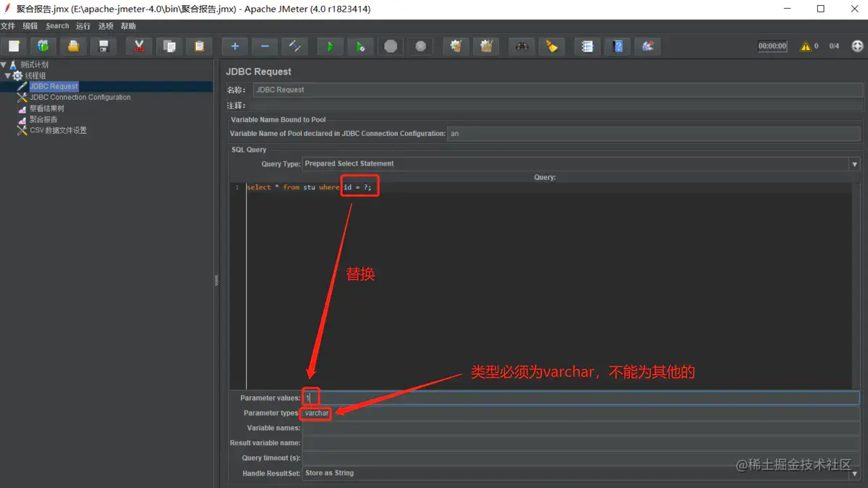Screen dimensions: 868x488
Task: Select 察看结果树 in the tree
Action: click(47, 108)
